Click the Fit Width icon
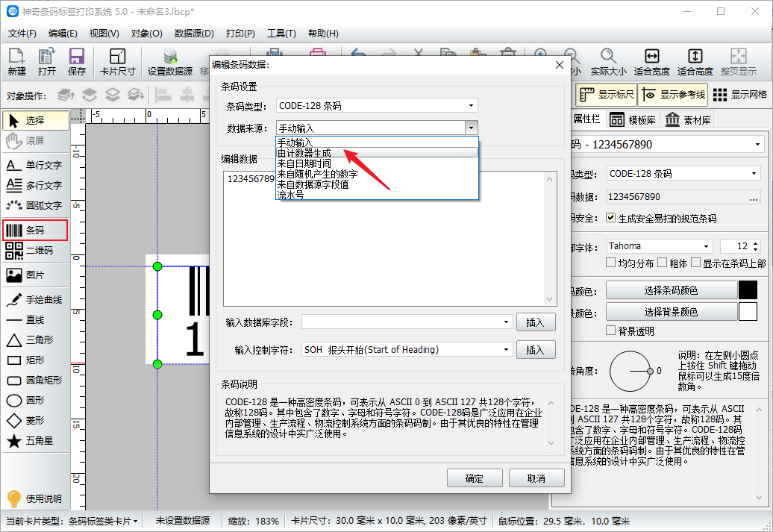This screenshot has width=773, height=532. click(651, 62)
